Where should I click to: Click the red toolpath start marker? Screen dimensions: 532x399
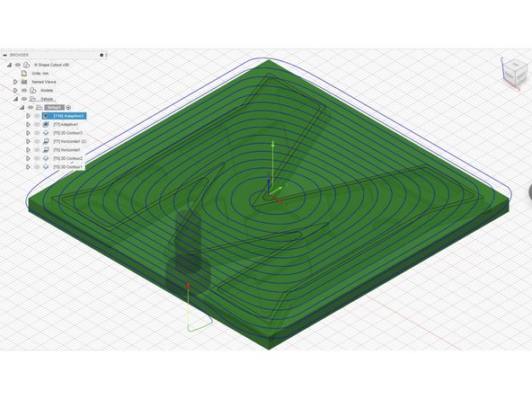pos(189,286)
